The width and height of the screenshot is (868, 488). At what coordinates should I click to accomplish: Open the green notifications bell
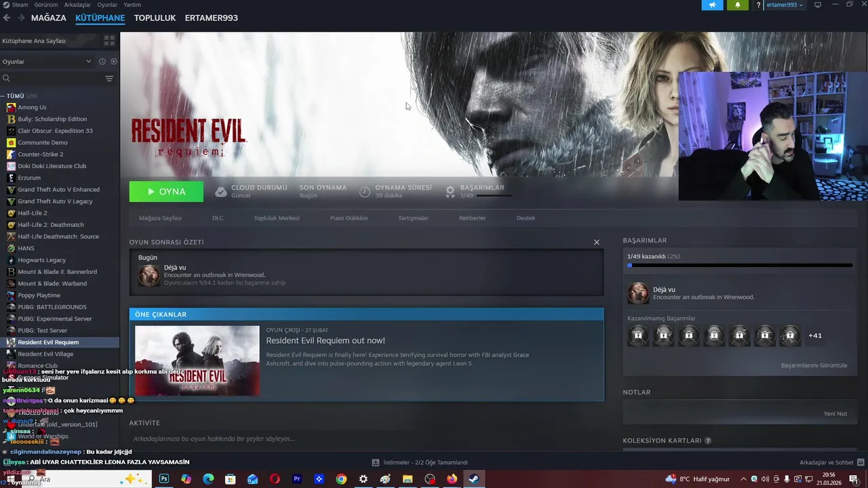click(738, 5)
